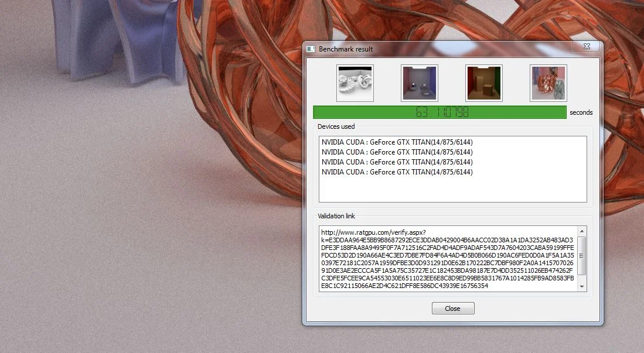This screenshot has height=353, width=644.
Task: Open the red glass knot scene thumbnail
Action: 548,83
